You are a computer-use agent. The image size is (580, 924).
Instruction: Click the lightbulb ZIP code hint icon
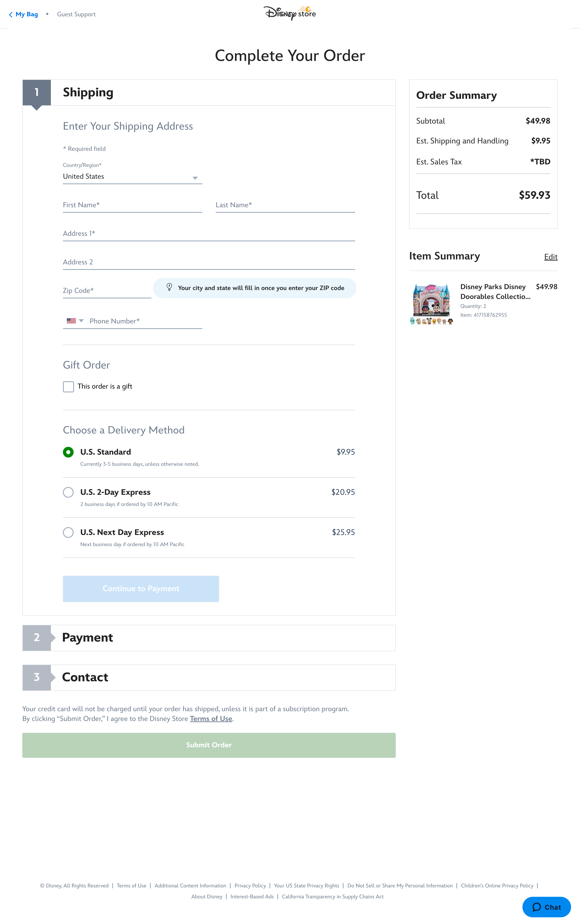pyautogui.click(x=169, y=287)
